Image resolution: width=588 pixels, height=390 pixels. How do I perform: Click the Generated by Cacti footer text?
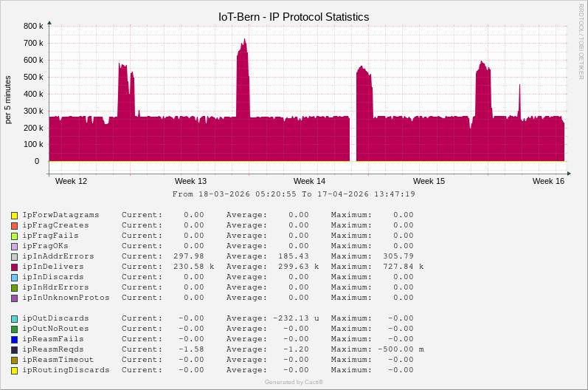pyautogui.click(x=294, y=382)
